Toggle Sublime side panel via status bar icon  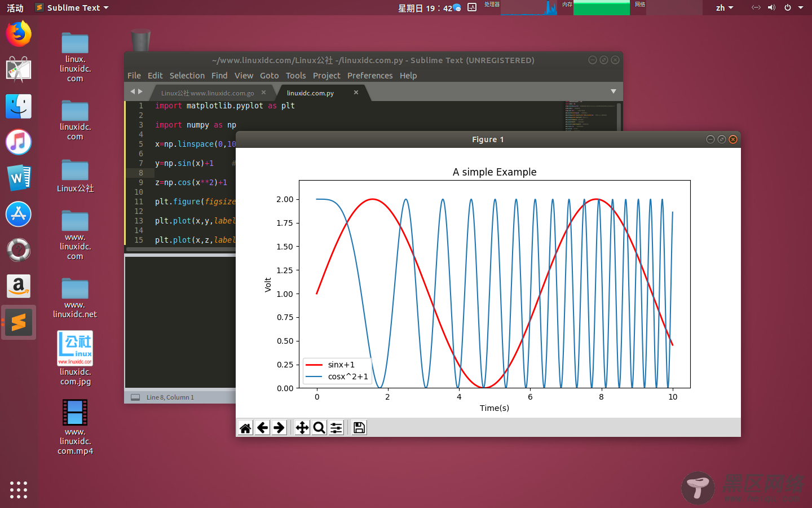tap(135, 397)
